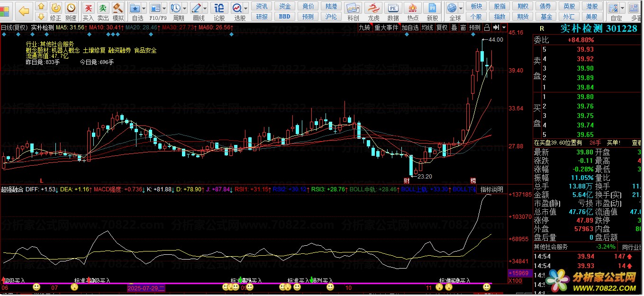Screen dimensions: 644x296
Task: Expand the 自选 watchlist dropdown arrow
Action: 144,8
